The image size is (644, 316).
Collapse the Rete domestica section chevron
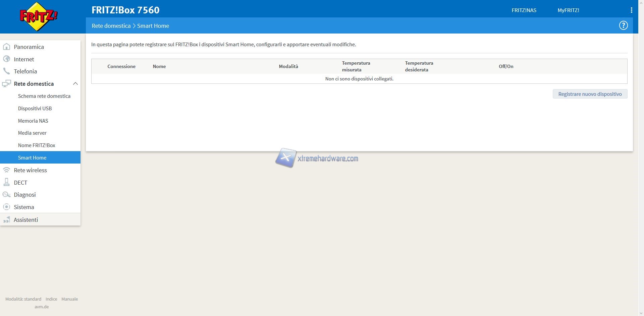[x=75, y=84]
